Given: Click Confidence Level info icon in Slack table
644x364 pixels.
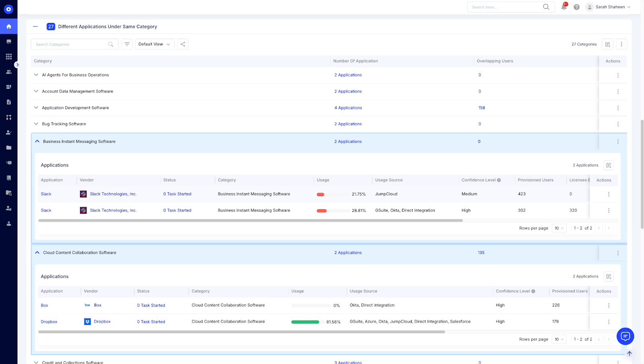Looking at the screenshot, I should coord(499,180).
